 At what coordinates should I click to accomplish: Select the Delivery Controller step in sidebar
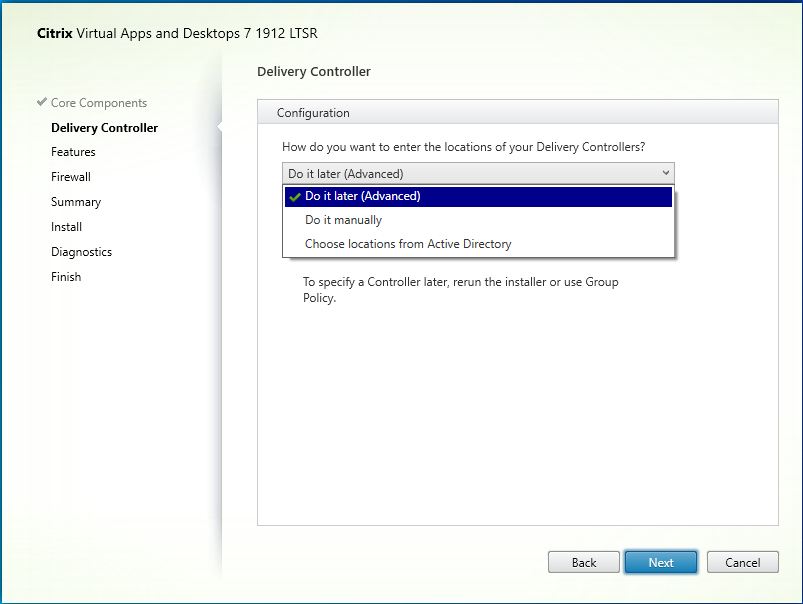click(104, 128)
